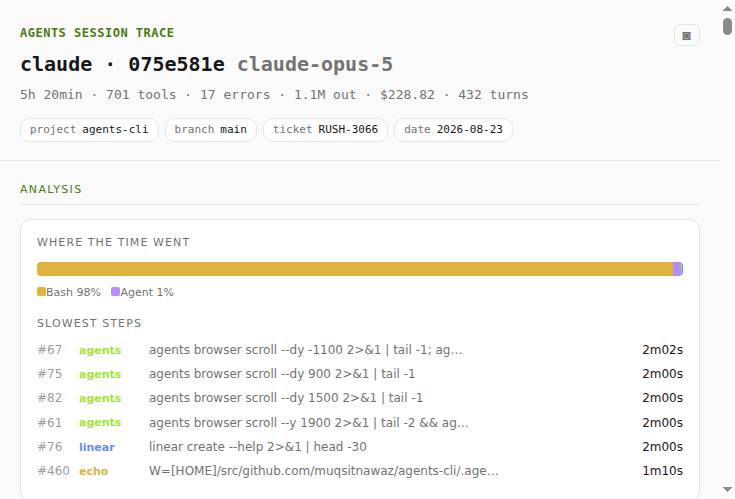The width and height of the screenshot is (735, 499).
Task: Open step #61 scroll --y 1900
Action: 360,423
